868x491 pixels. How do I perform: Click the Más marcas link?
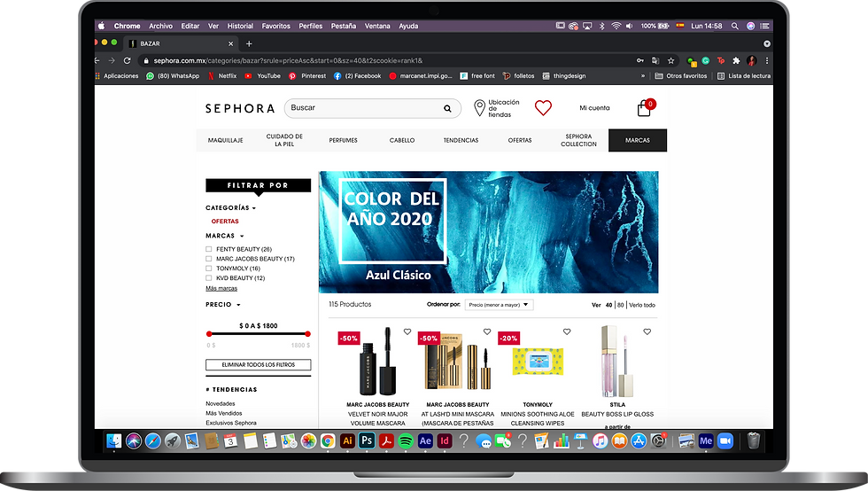pyautogui.click(x=221, y=288)
